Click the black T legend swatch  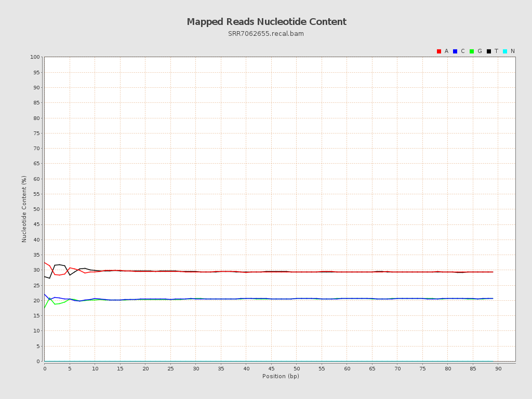point(488,51)
